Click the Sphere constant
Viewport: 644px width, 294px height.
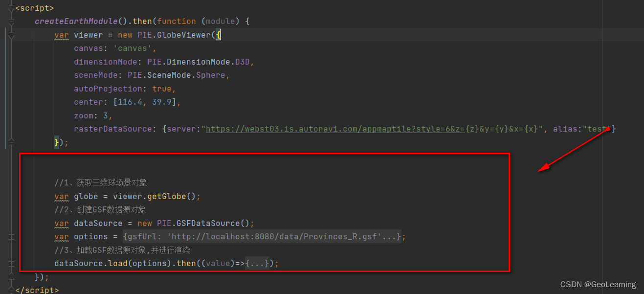211,75
